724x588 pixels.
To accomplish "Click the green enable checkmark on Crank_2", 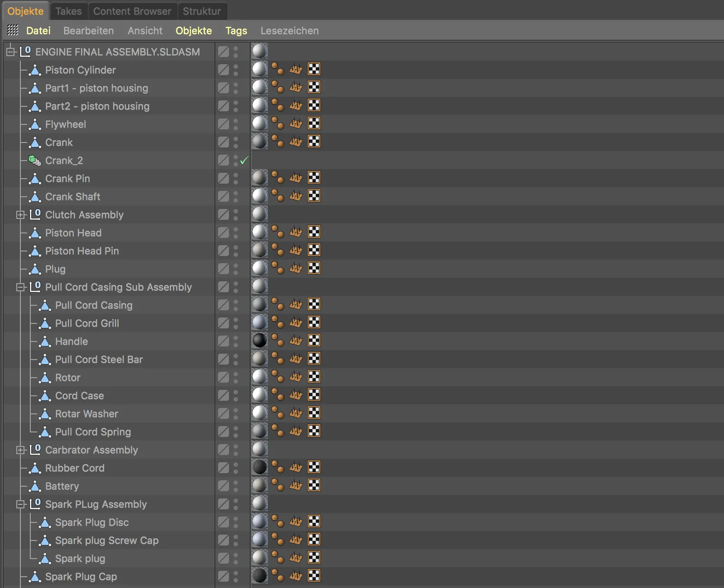I will (244, 160).
